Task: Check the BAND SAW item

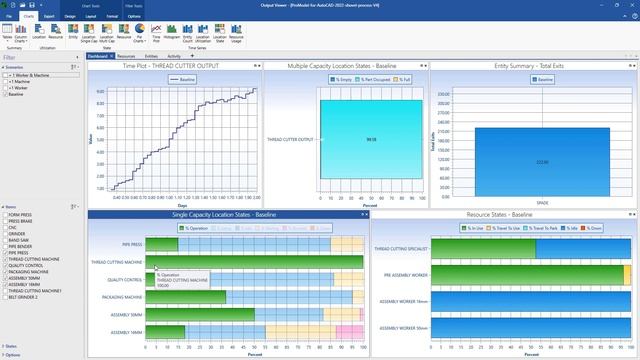Action: click(x=5, y=240)
